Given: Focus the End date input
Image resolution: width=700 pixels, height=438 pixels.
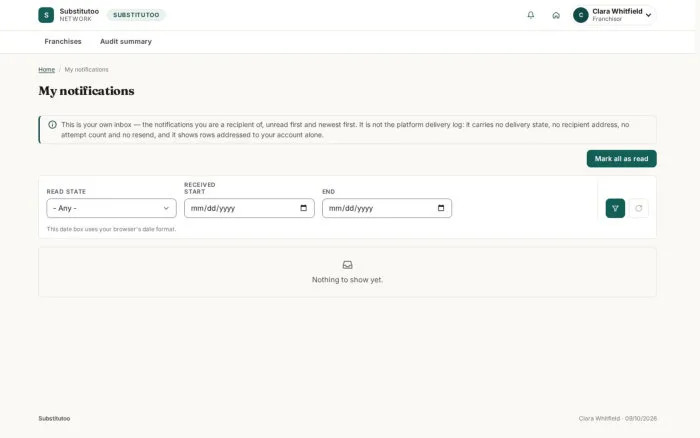Looking at the screenshot, I should tap(387, 208).
